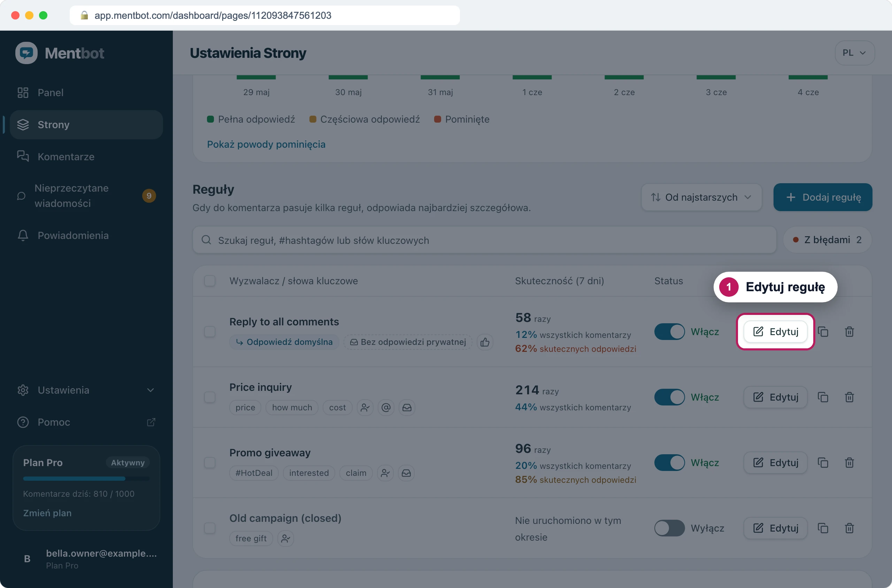
Task: Check the Price inquiry row checkbox
Action: (x=210, y=397)
